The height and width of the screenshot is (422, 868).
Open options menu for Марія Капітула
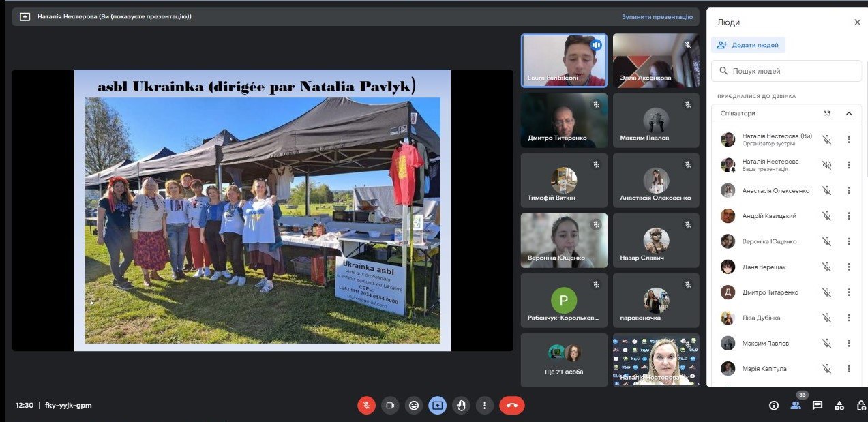(849, 369)
